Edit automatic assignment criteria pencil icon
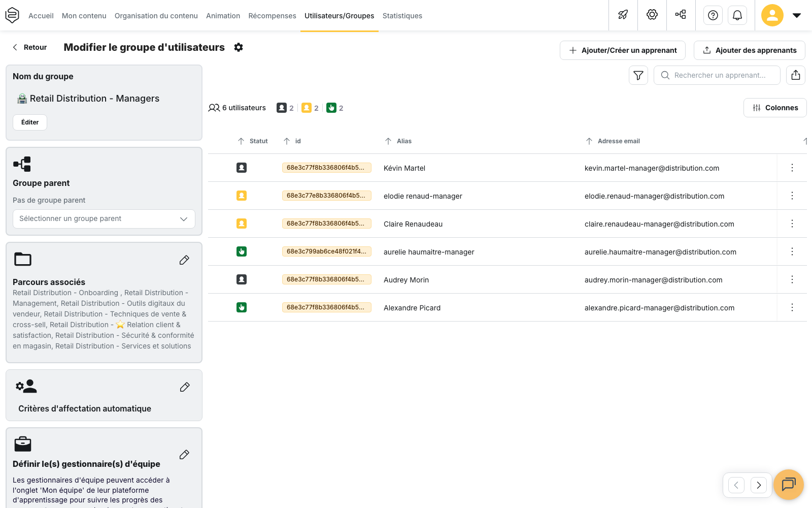812x508 pixels. [x=185, y=387]
